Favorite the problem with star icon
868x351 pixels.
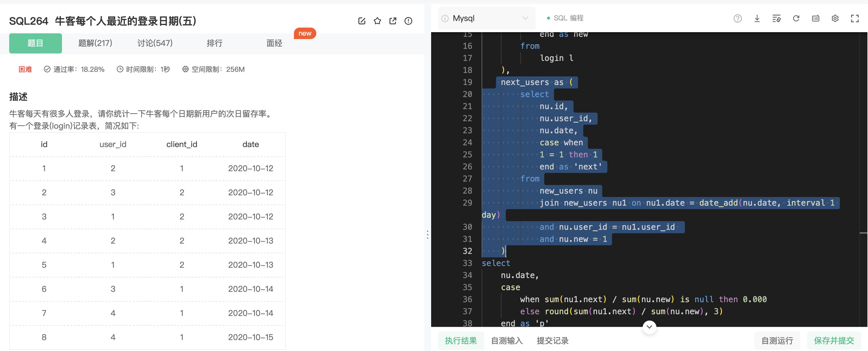(x=377, y=21)
